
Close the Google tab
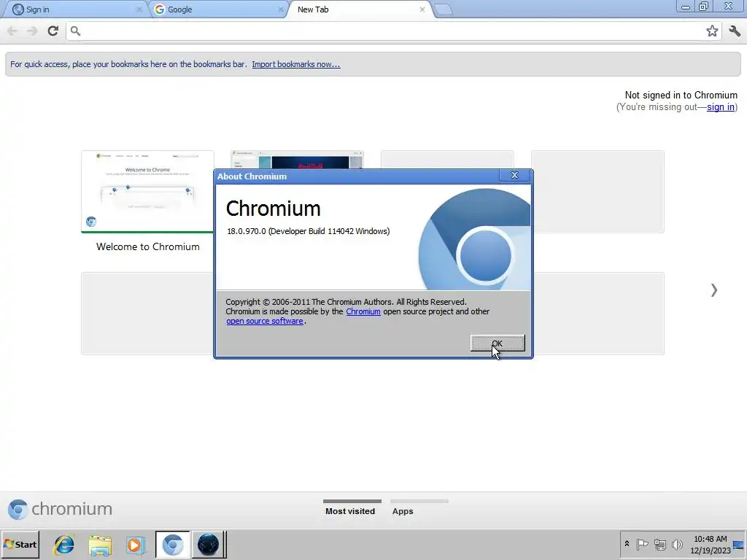tap(281, 9)
